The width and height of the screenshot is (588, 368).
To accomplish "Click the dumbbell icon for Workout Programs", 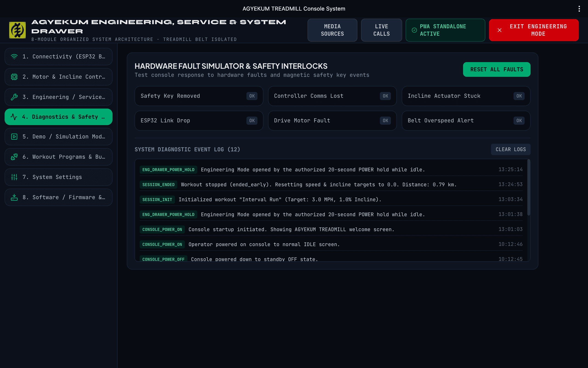I will click(x=14, y=157).
